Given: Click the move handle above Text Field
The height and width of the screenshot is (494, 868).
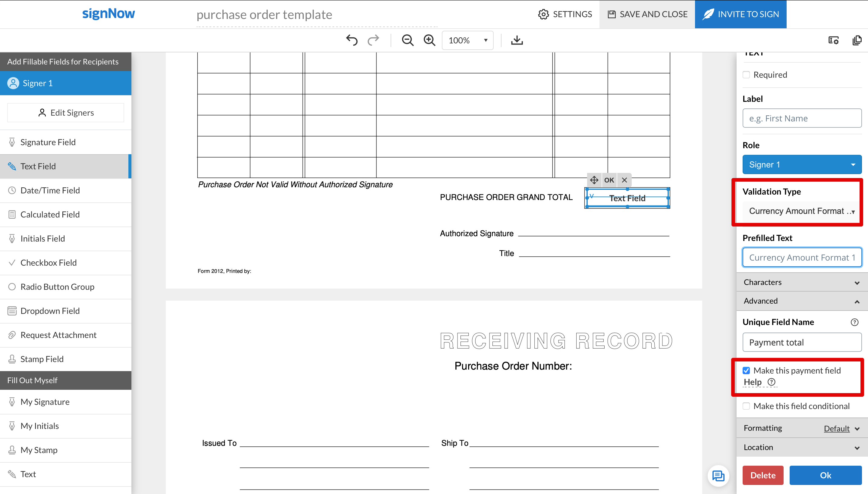Looking at the screenshot, I should 594,180.
